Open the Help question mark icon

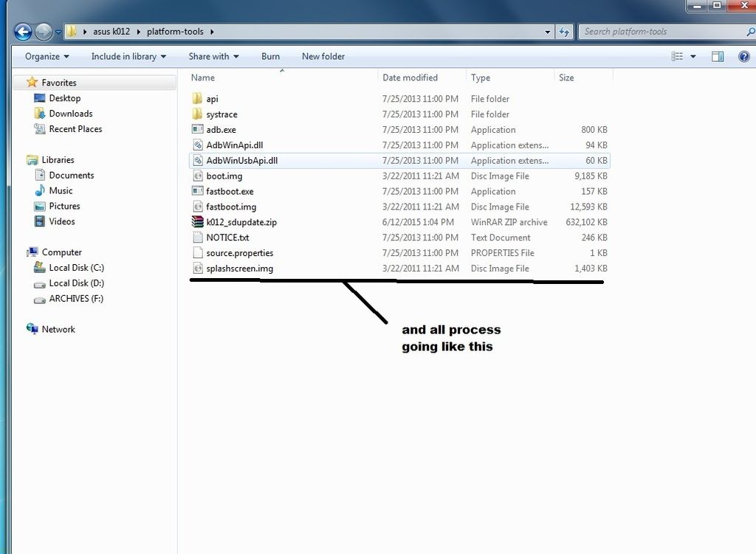click(x=744, y=56)
